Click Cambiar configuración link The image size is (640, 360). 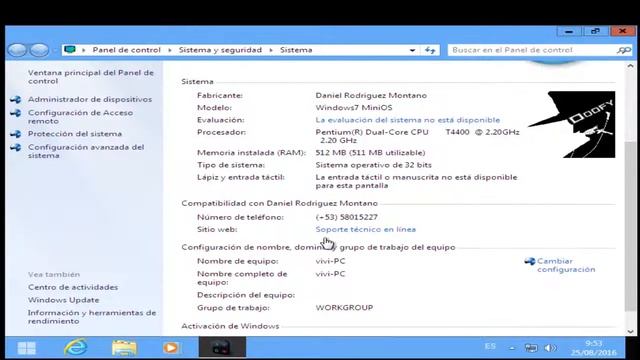click(566, 265)
